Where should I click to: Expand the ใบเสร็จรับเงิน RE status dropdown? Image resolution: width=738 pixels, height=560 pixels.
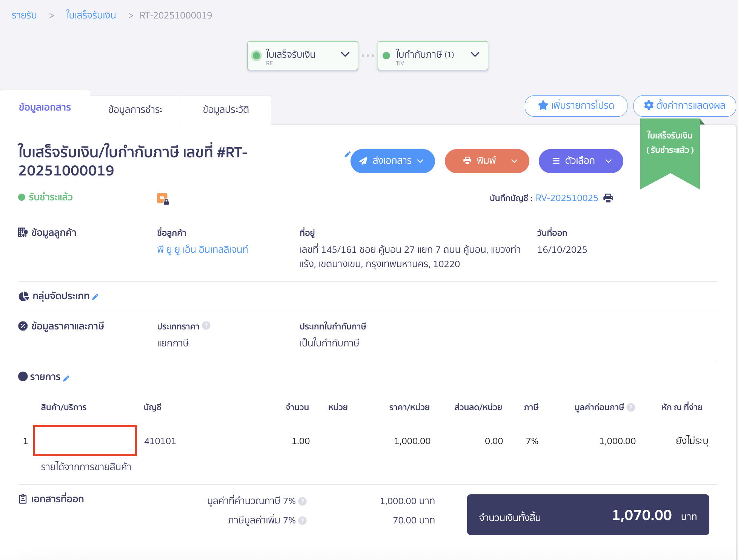pos(345,55)
